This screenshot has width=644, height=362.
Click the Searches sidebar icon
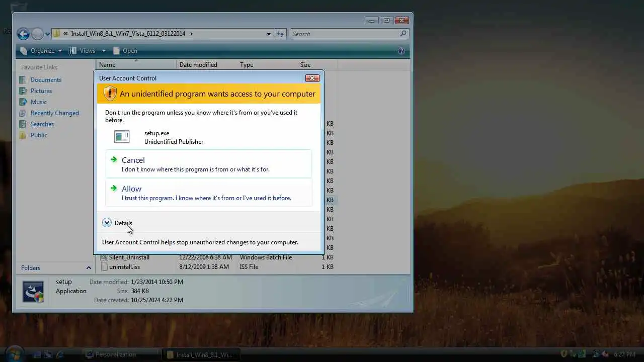(x=23, y=124)
